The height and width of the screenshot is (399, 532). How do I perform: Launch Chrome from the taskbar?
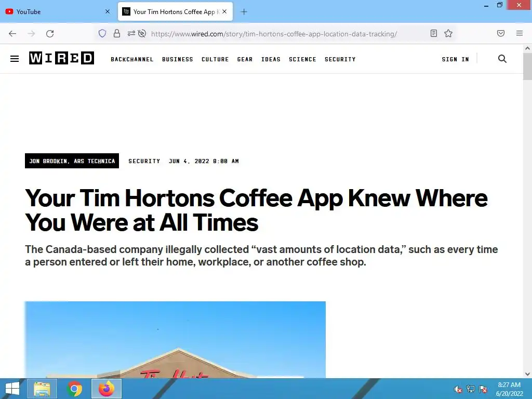(74, 389)
